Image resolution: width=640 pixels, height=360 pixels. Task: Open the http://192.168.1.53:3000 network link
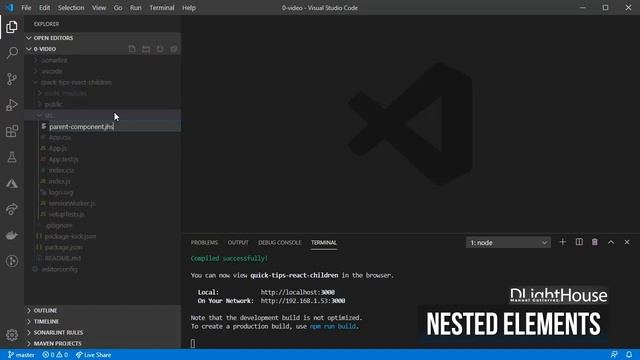click(x=303, y=301)
